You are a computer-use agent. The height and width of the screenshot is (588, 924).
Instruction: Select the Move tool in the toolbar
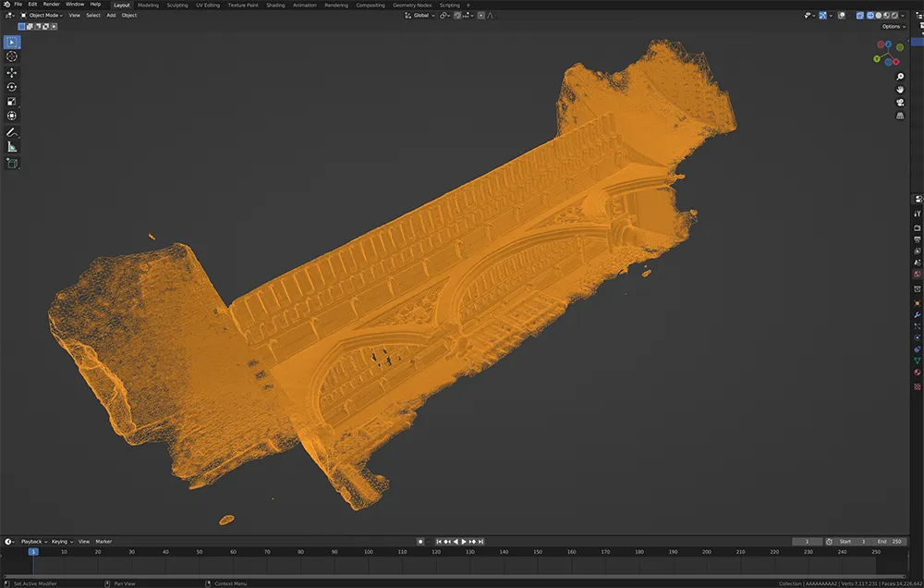click(x=12, y=72)
